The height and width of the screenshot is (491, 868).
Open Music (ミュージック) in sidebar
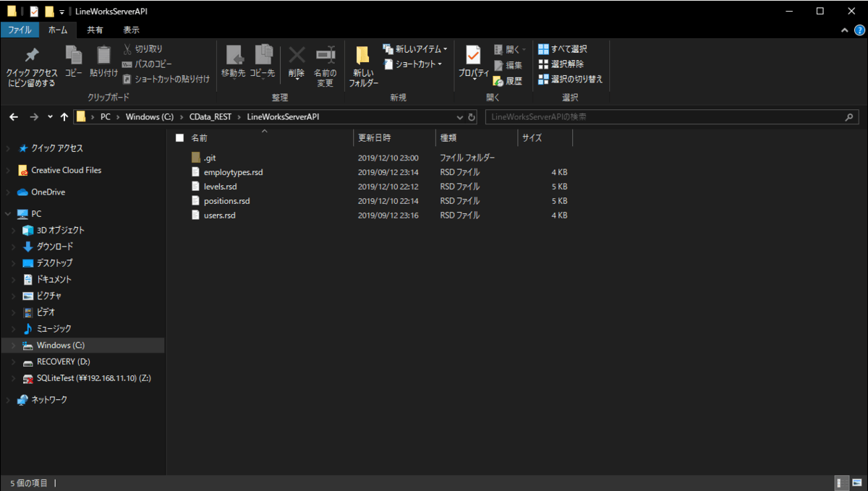point(54,329)
